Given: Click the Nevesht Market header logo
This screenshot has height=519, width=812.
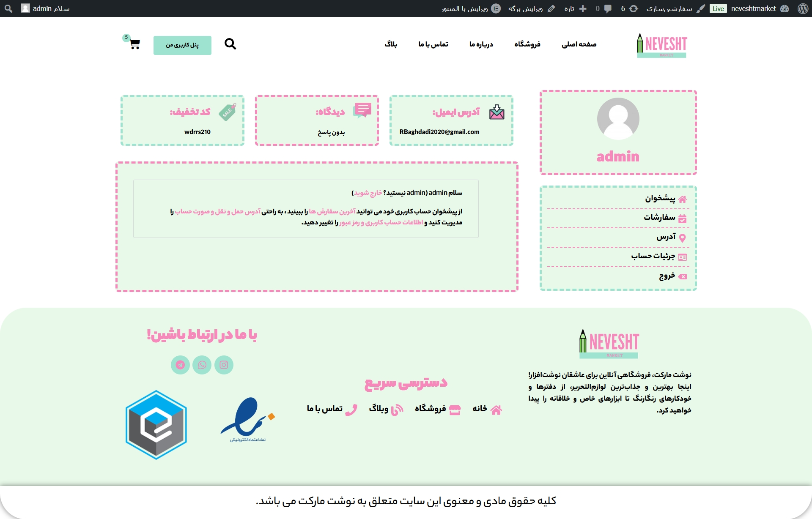Looking at the screenshot, I should pos(662,45).
